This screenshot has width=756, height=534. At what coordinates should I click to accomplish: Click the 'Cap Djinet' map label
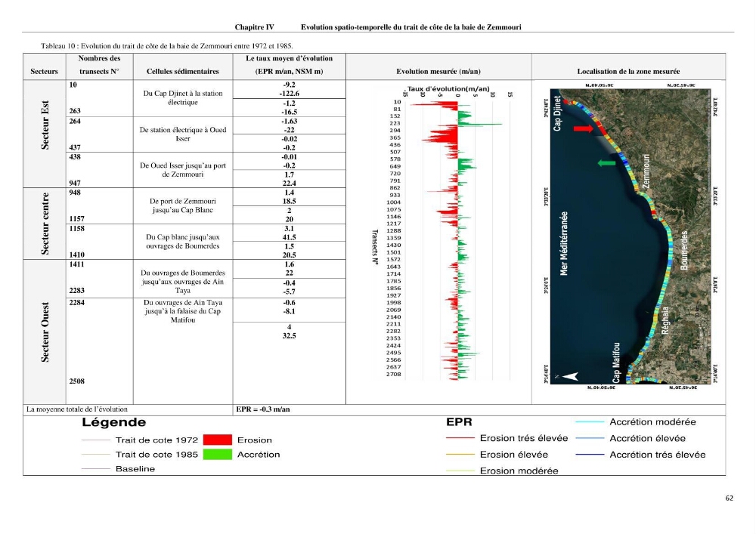coord(557,113)
